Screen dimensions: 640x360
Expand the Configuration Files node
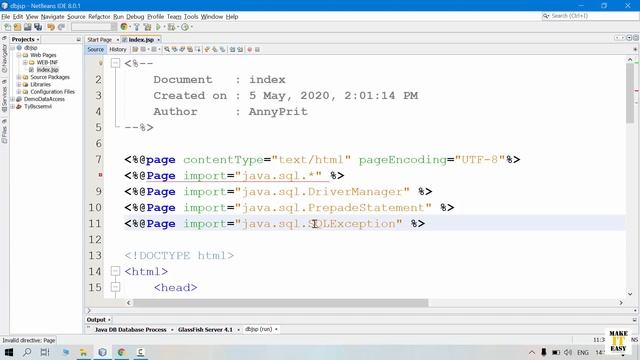19,92
